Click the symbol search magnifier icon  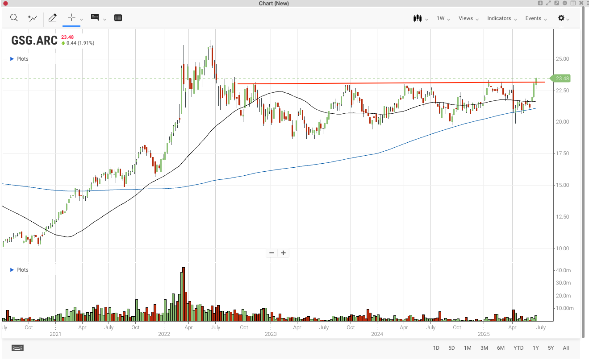coord(14,18)
